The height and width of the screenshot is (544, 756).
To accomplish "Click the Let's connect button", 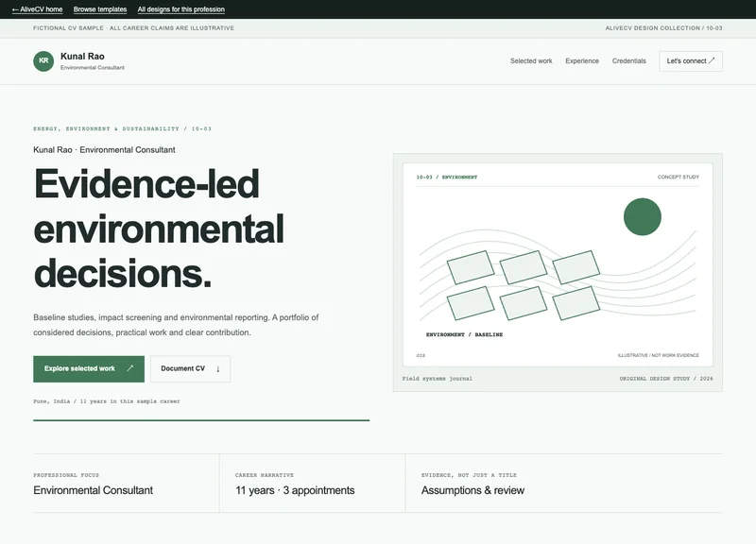I will 691,61.
